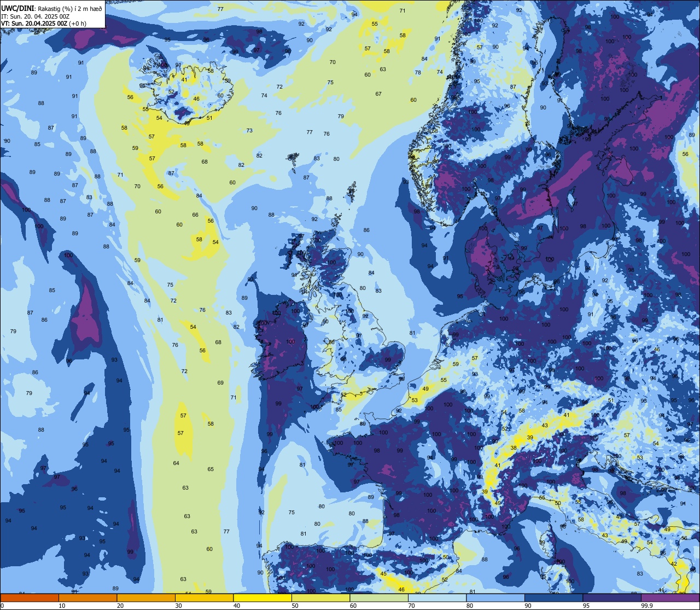Screen dimensions: 700x610
Task: Click the pale yellow 50–60 legend segment
Action: click(x=320, y=597)
